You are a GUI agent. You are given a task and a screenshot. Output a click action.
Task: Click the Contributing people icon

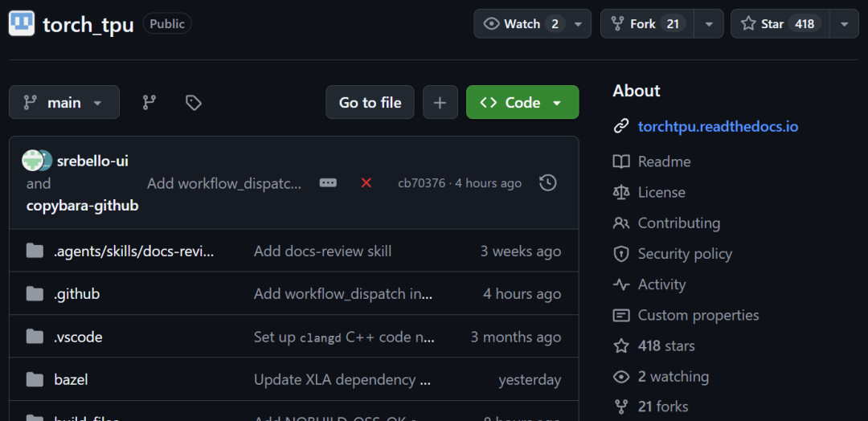(621, 223)
